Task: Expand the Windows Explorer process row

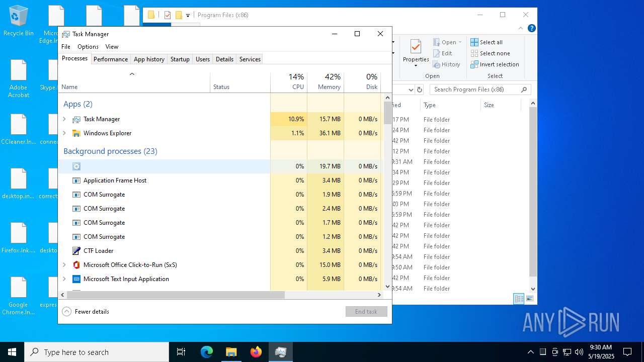Action: 64,133
